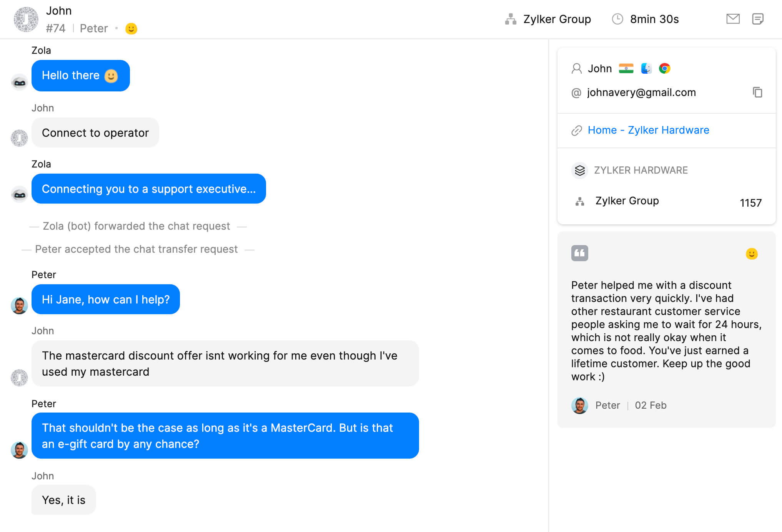Click the Chrome browser icon on profile
The image size is (782, 532).
[x=665, y=68]
